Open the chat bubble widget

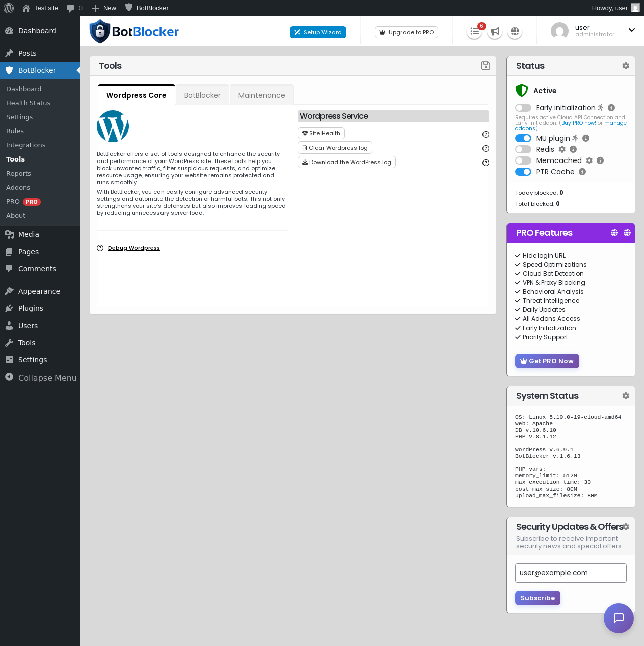[x=619, y=618]
